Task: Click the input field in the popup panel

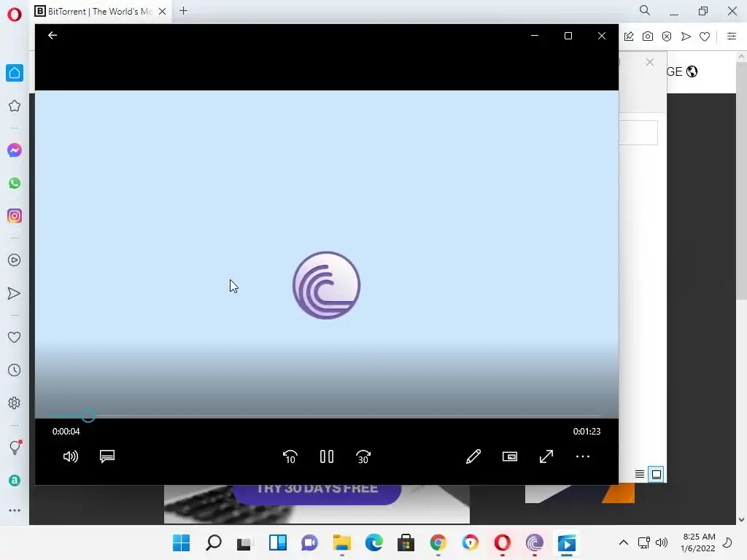Action: tap(638, 133)
